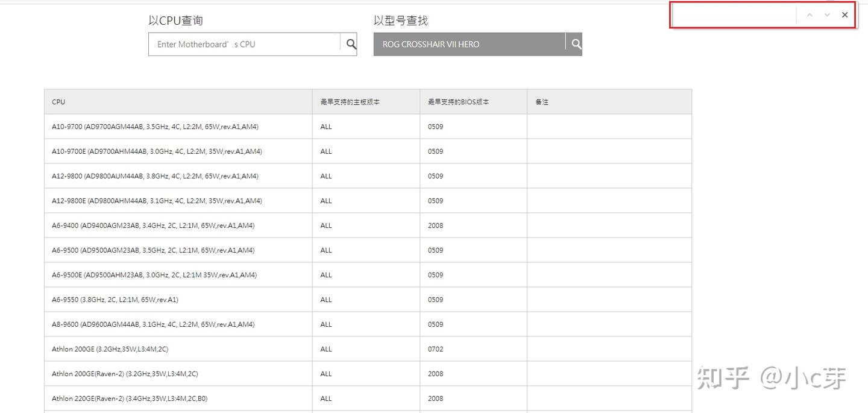Click ALL in the A8-9600 row
868x413 pixels.
pos(326,324)
